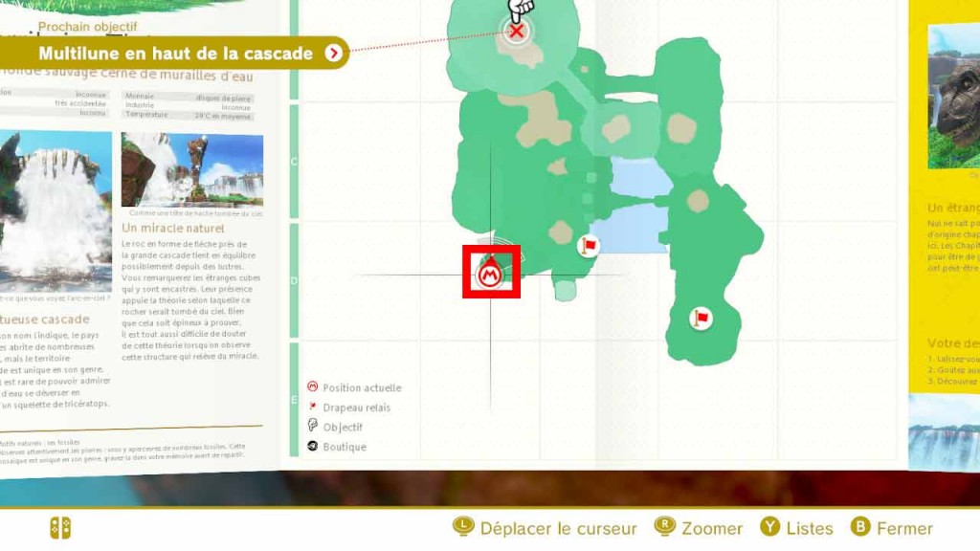Click the Drapeau relais legend flag icon
Screen dimensions: 980x551
[x=313, y=407]
